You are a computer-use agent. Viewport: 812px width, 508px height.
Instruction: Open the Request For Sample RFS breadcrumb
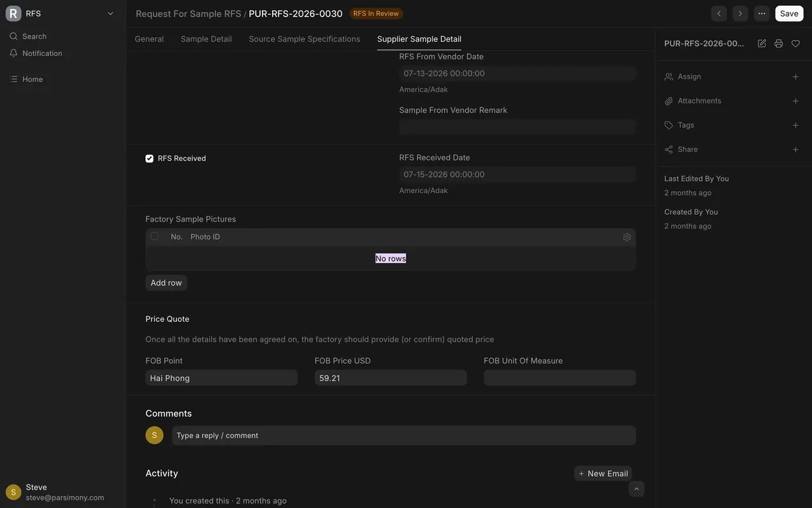[x=188, y=13]
